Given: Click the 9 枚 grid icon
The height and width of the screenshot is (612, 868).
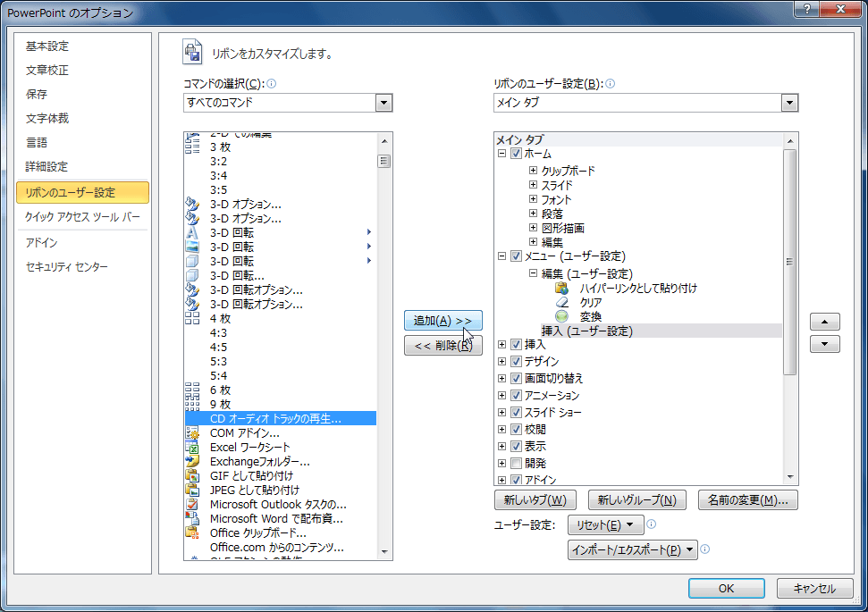Looking at the screenshot, I should (x=192, y=405).
